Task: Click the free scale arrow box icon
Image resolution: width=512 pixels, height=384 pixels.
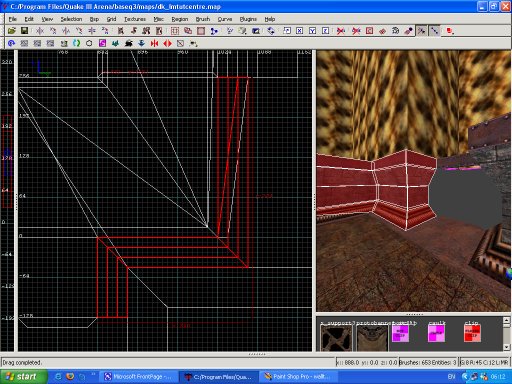Action: (x=287, y=31)
